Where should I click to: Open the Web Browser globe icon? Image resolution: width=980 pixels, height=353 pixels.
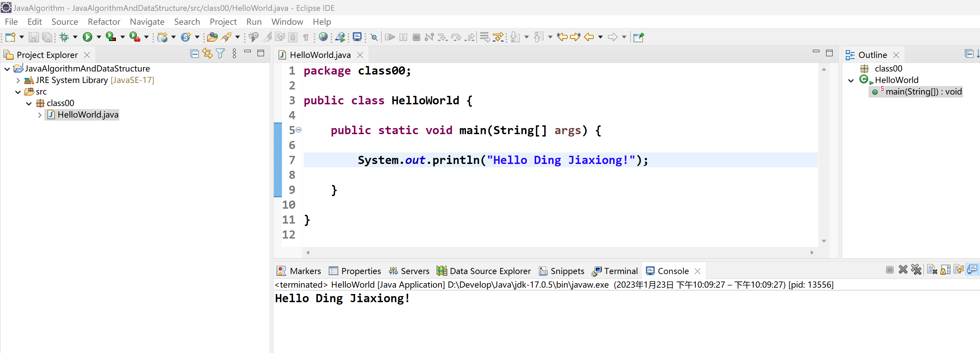323,37
